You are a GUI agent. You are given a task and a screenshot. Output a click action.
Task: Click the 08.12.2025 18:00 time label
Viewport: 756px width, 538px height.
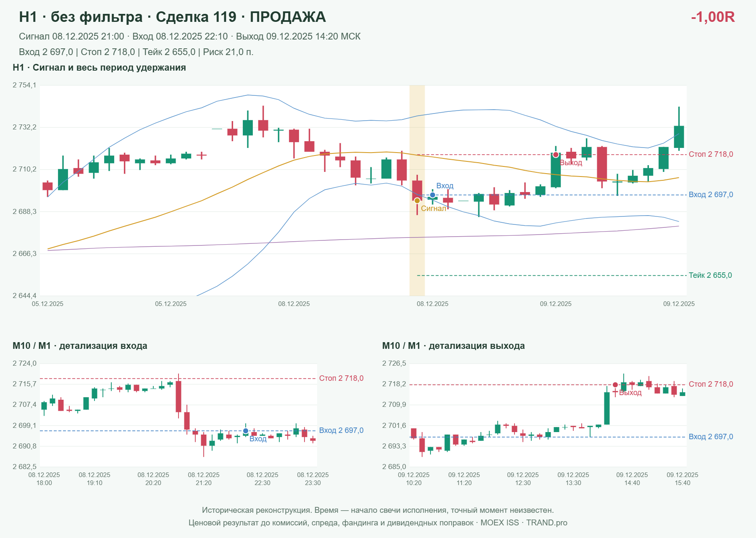(x=44, y=479)
